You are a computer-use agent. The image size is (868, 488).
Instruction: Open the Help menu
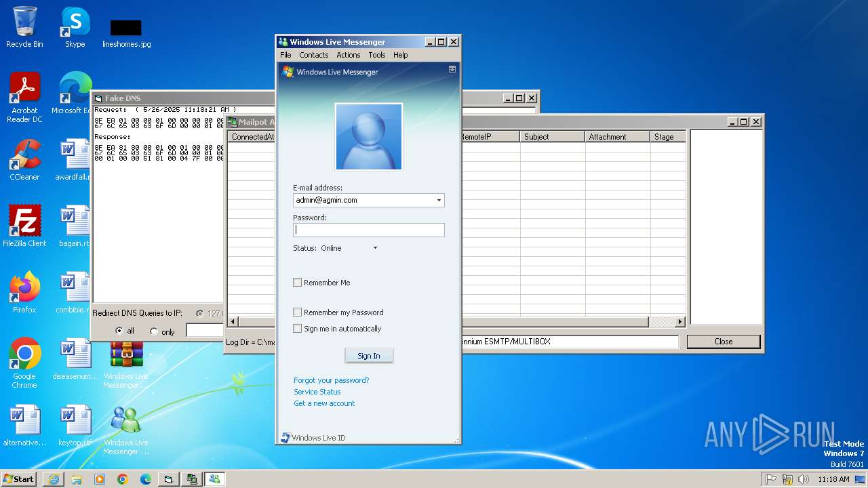pyautogui.click(x=401, y=55)
